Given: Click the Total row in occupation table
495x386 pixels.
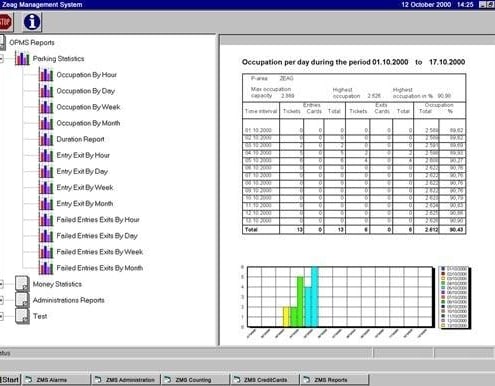Looking at the screenshot, I should (354, 229).
